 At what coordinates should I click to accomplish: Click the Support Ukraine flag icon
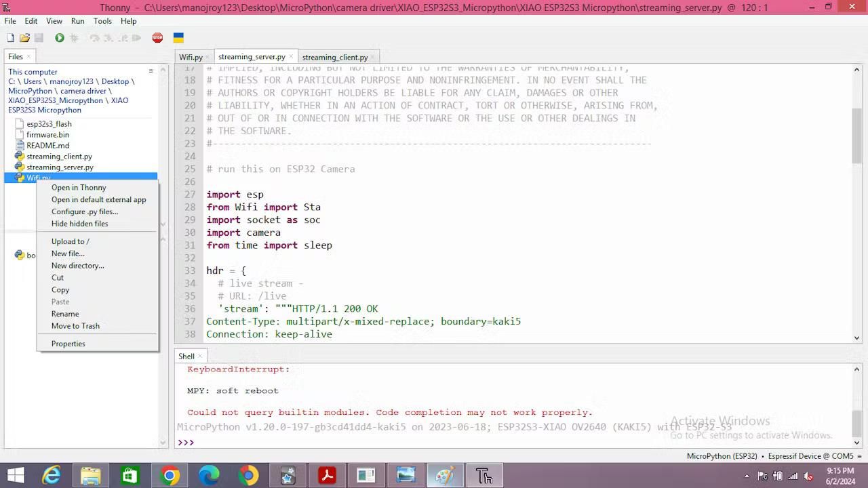pyautogui.click(x=178, y=38)
